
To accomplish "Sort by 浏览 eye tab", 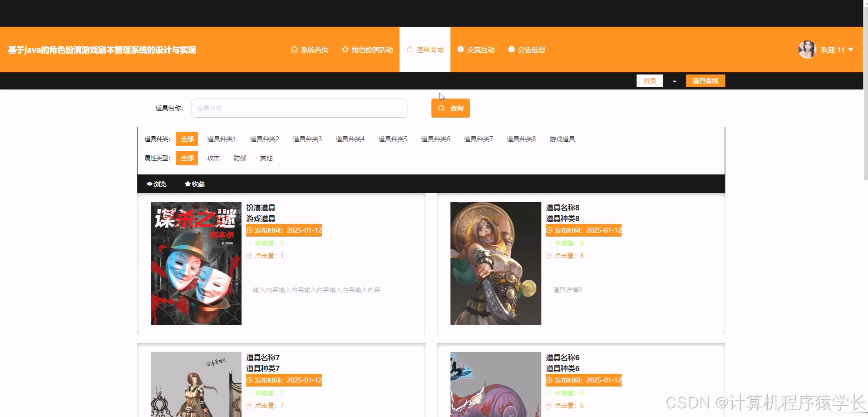I will pos(156,184).
